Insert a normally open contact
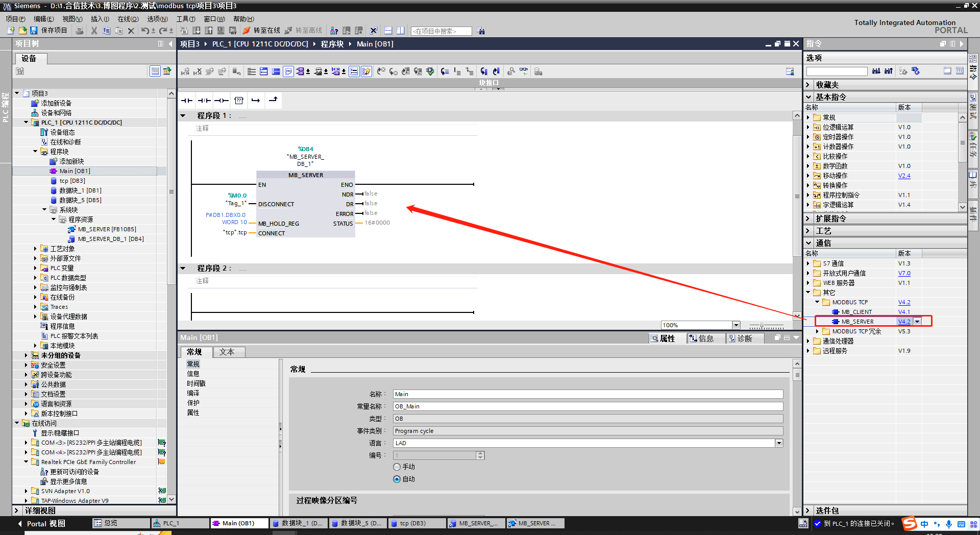Screen dimensions: 980x535 187,101
